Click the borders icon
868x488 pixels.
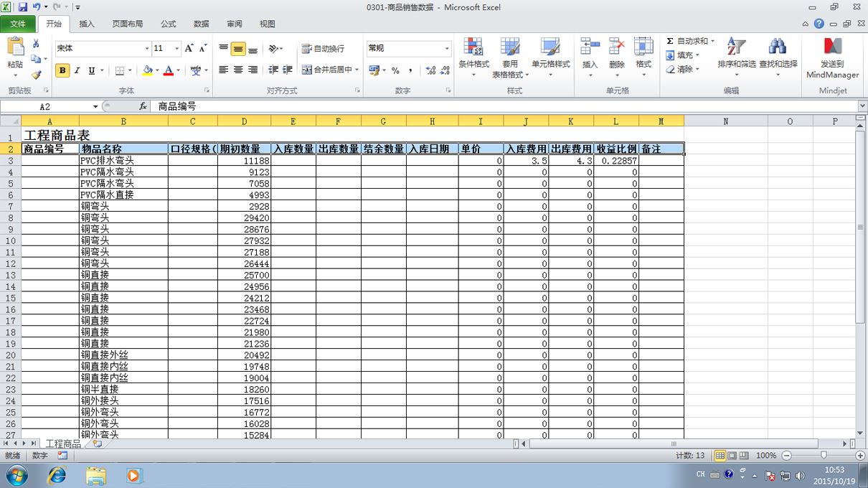[120, 70]
